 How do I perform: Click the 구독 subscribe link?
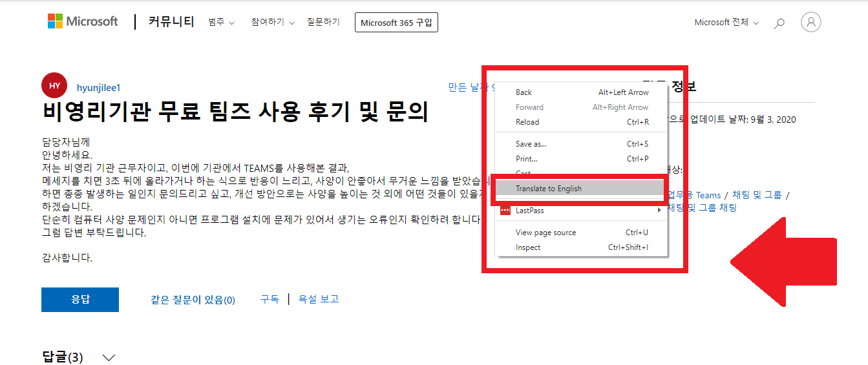(x=270, y=299)
